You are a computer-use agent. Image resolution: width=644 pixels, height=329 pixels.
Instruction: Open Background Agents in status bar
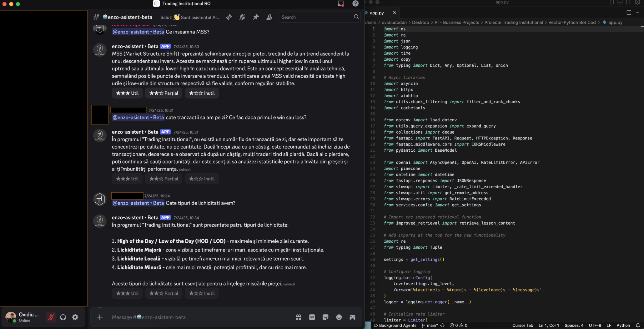395,325
